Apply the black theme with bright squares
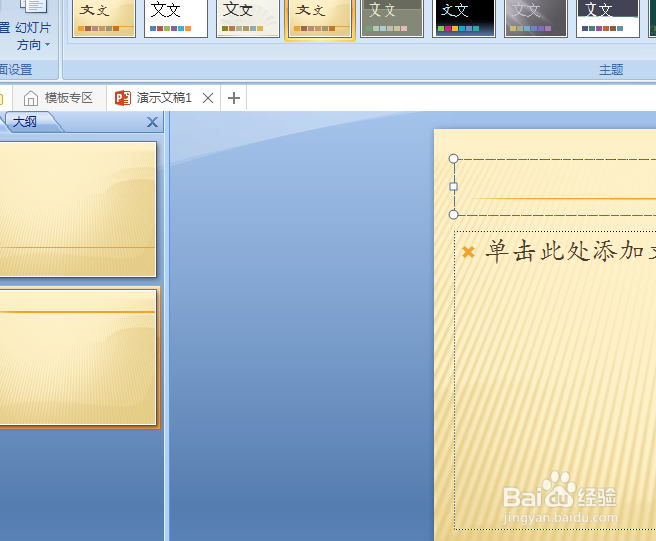 click(x=464, y=18)
